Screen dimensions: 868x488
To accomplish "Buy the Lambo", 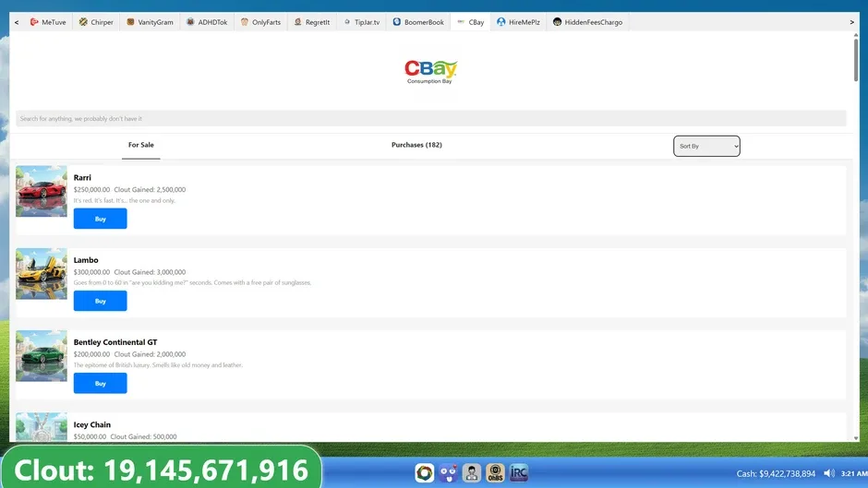I will [x=101, y=301].
